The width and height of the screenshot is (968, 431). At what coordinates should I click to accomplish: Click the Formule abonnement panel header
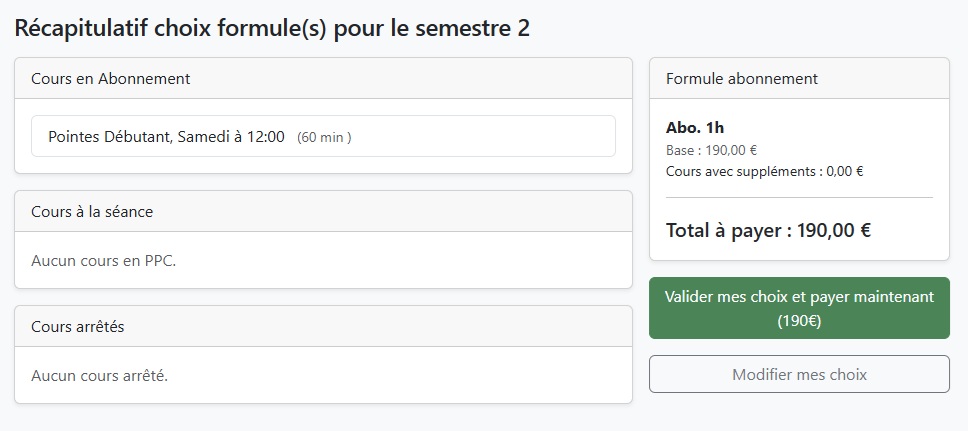click(x=742, y=78)
